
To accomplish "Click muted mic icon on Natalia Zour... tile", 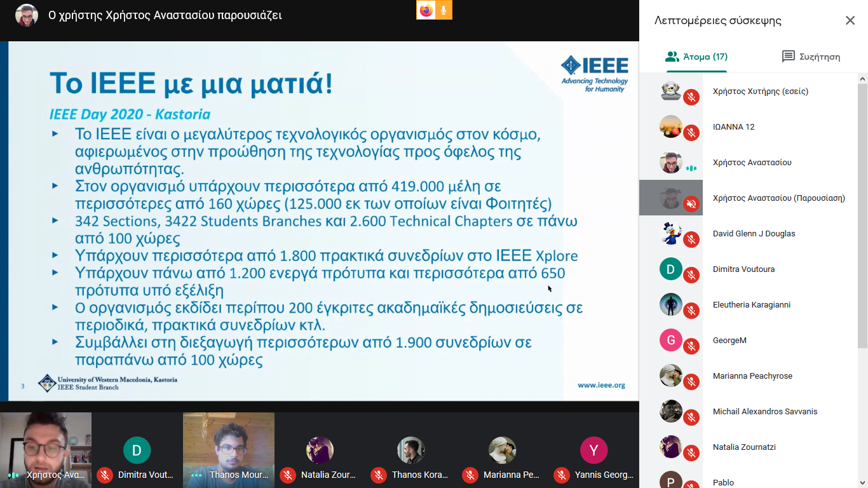I will click(287, 475).
